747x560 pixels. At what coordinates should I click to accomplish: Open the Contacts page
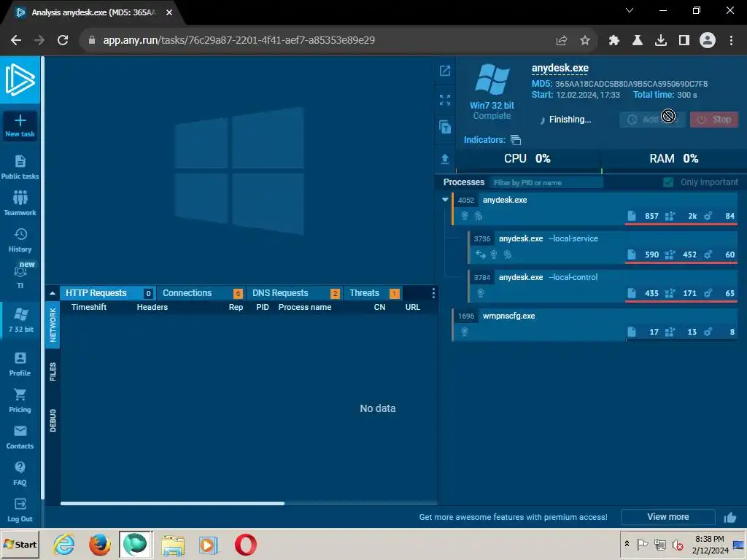coord(20,437)
